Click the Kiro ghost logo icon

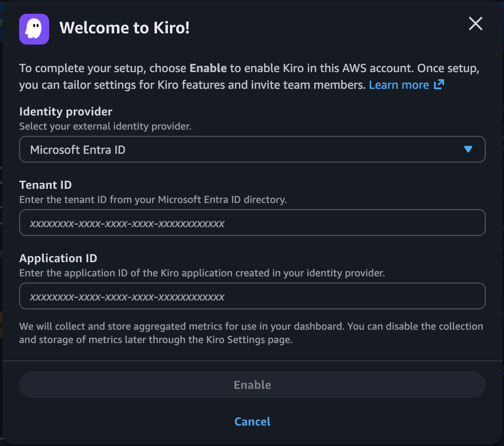pyautogui.click(x=34, y=29)
